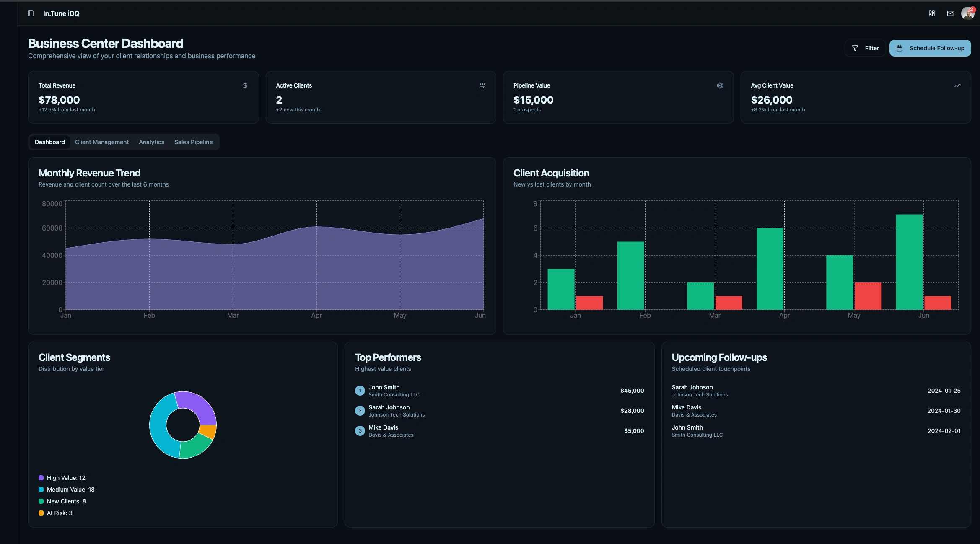This screenshot has height=544, width=980.
Task: Click the user profile avatar
Action: (x=967, y=13)
